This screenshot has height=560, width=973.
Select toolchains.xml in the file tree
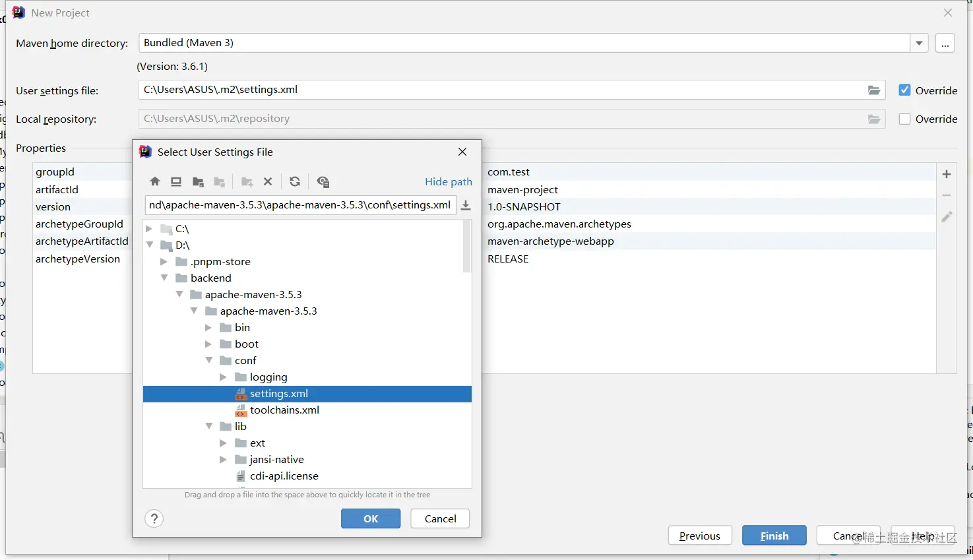coord(284,410)
